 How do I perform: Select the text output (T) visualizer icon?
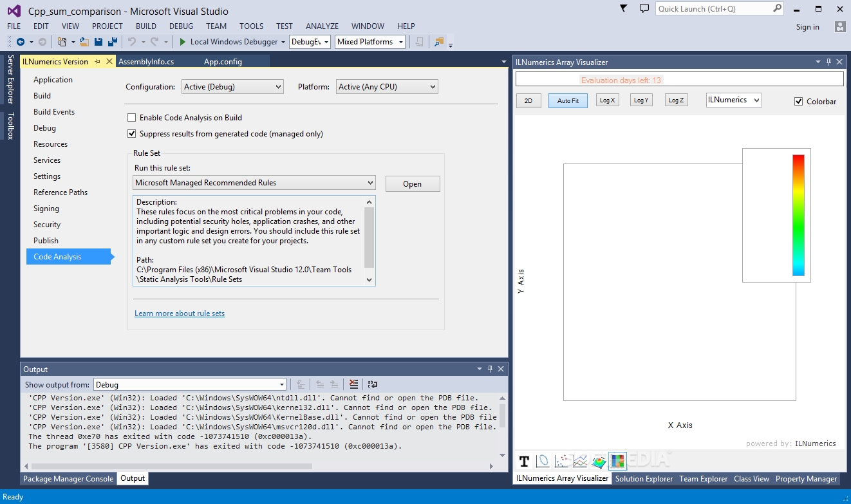[x=524, y=461]
